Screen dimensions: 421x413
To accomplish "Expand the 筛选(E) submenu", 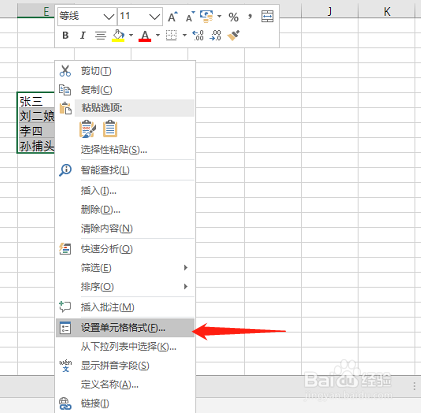I will (x=125, y=268).
